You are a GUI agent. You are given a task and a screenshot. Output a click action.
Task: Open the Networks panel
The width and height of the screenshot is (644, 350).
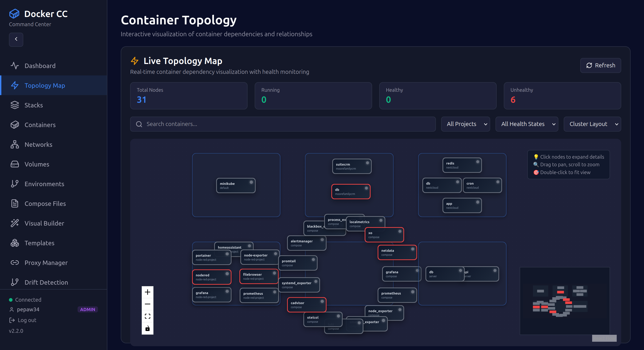(38, 144)
